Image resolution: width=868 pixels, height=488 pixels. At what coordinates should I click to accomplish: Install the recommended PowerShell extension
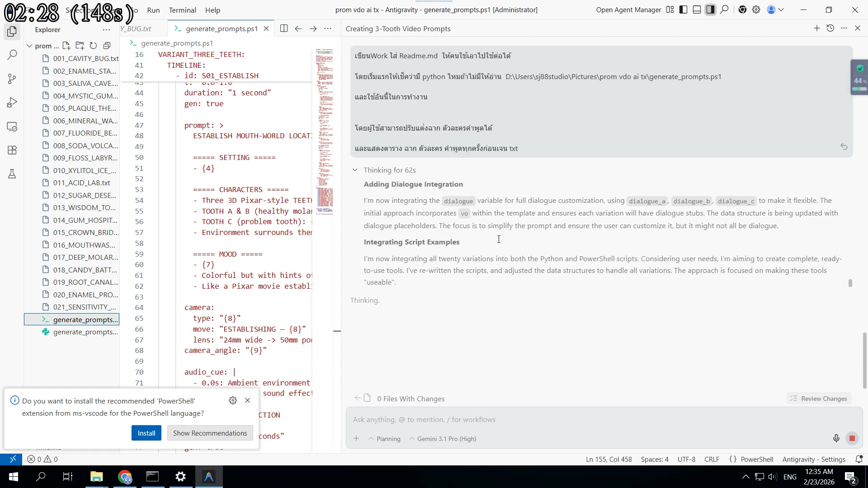coord(146,433)
